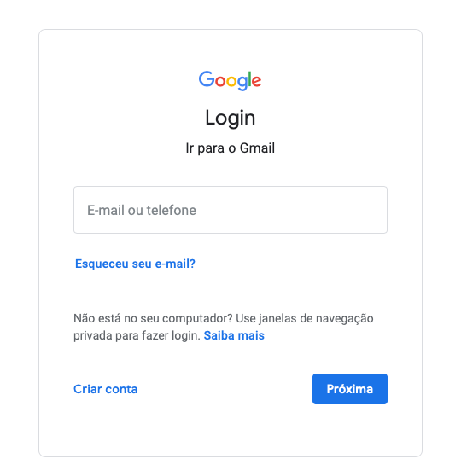Click the Criar conta link

pos(105,389)
